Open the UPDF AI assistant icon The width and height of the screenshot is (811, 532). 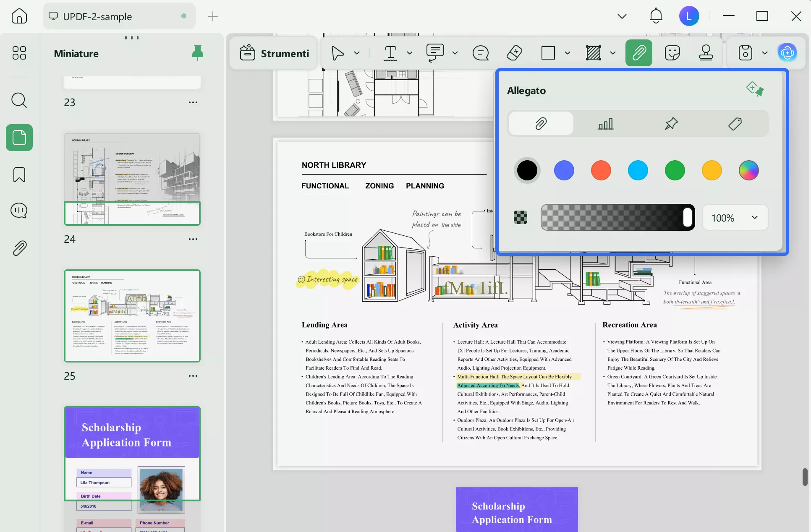(787, 53)
